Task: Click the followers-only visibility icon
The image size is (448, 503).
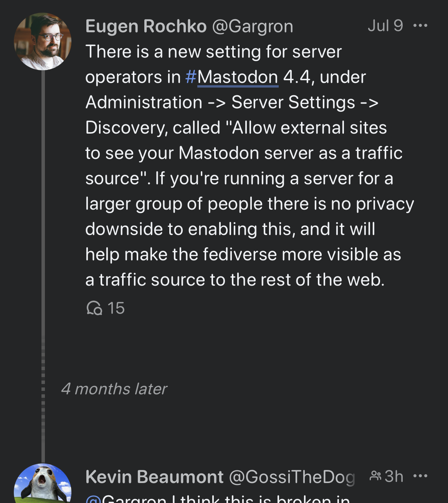Action: (375, 477)
